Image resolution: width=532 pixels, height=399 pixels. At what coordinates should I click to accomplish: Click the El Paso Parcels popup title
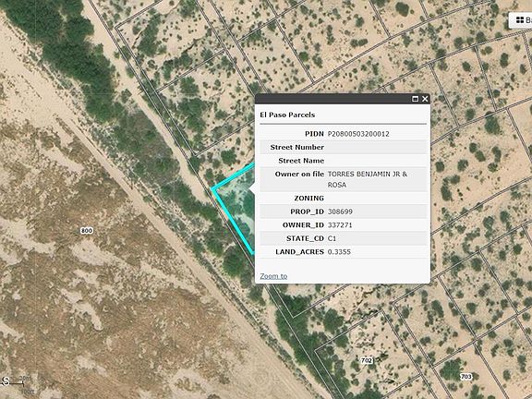coord(287,115)
